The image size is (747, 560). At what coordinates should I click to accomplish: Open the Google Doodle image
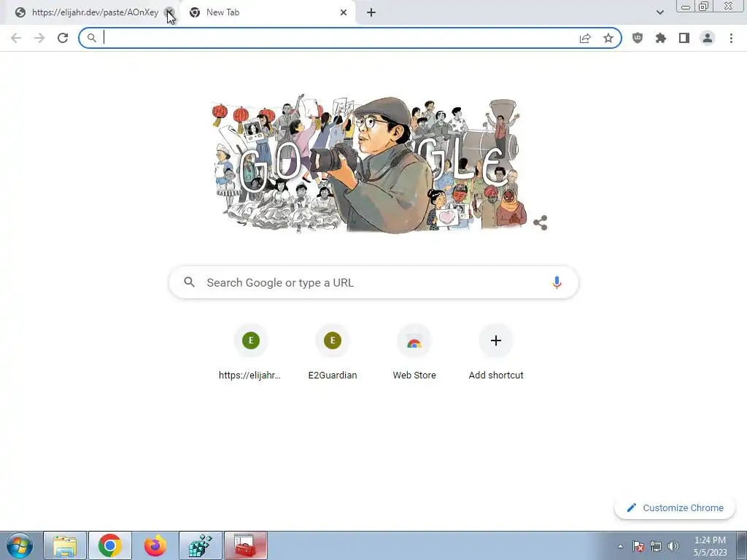point(369,163)
